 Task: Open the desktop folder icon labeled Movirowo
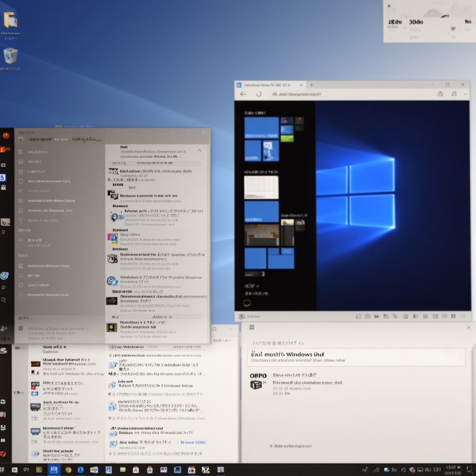click(10, 26)
